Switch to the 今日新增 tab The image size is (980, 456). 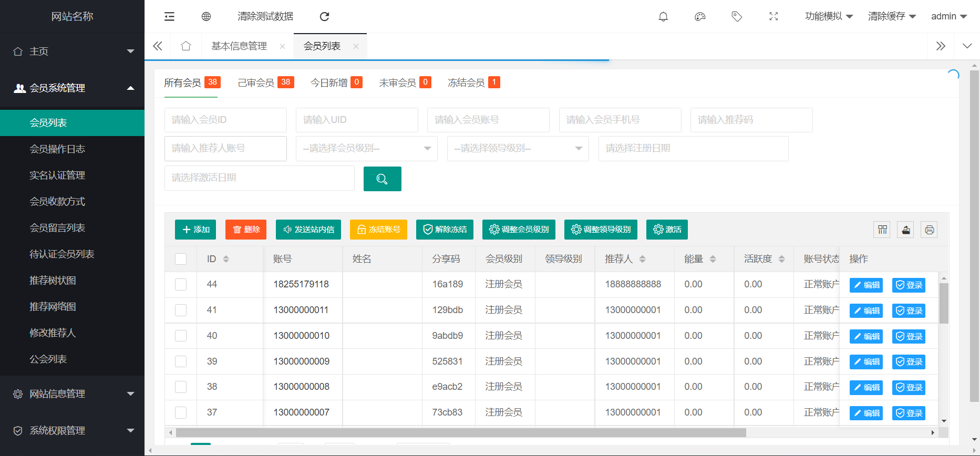pos(336,82)
